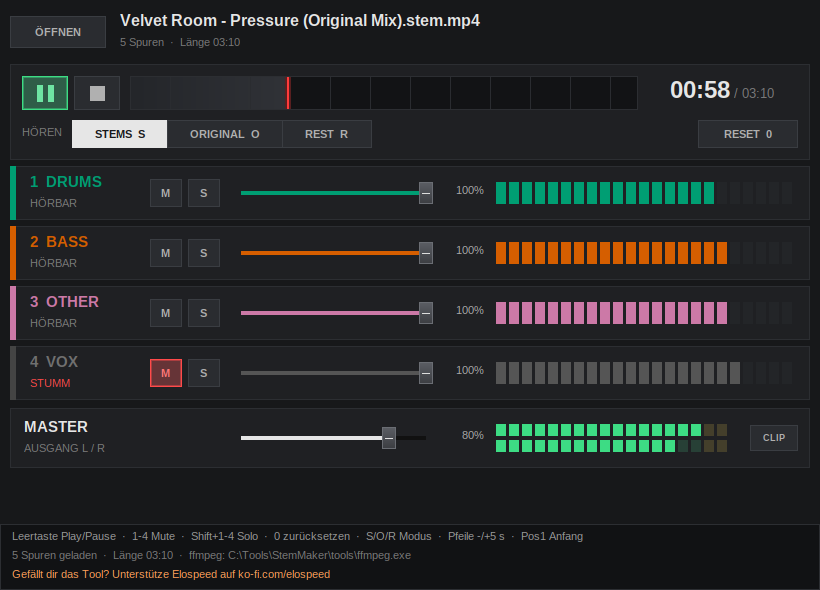
Task: Stop playback with the square stop button
Action: (x=97, y=93)
